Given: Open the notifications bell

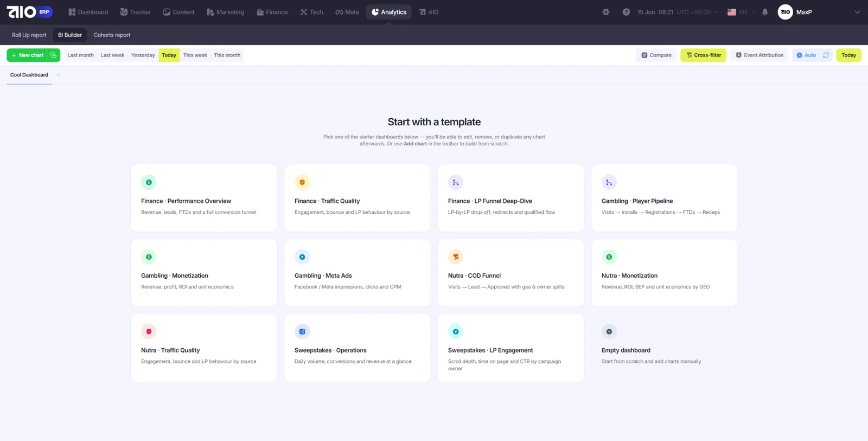Looking at the screenshot, I should [x=765, y=12].
